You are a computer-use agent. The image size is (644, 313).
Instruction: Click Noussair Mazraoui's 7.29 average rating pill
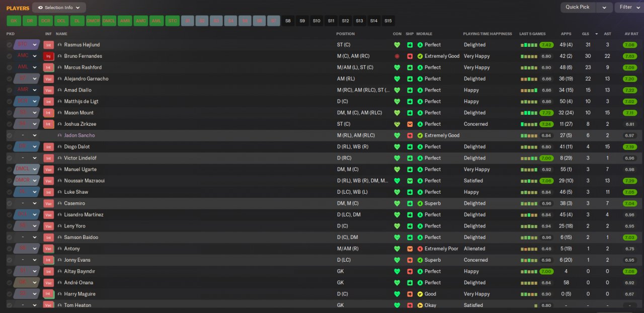click(629, 181)
